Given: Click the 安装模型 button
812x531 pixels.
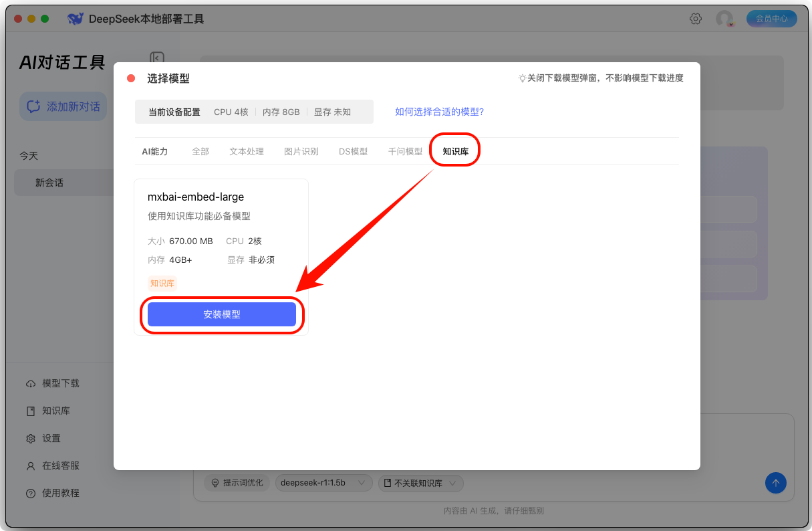Looking at the screenshot, I should pos(222,314).
